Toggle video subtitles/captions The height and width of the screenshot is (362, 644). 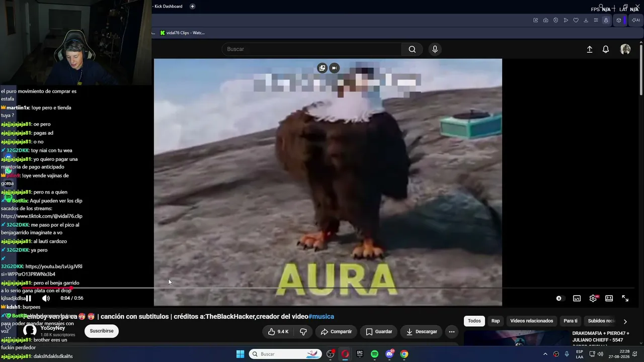pyautogui.click(x=577, y=298)
